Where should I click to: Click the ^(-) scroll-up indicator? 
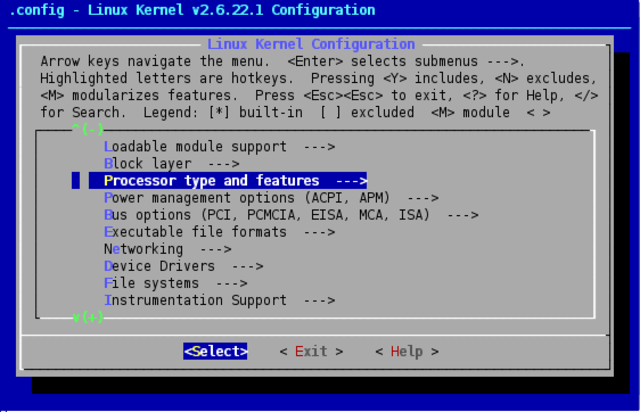[88, 129]
